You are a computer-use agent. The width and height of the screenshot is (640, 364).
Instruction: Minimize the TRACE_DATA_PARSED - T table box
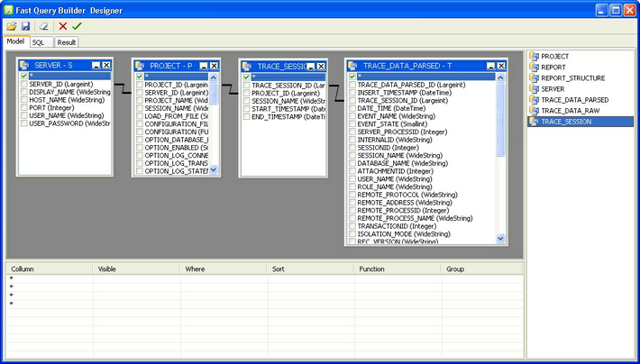pyautogui.click(x=491, y=66)
